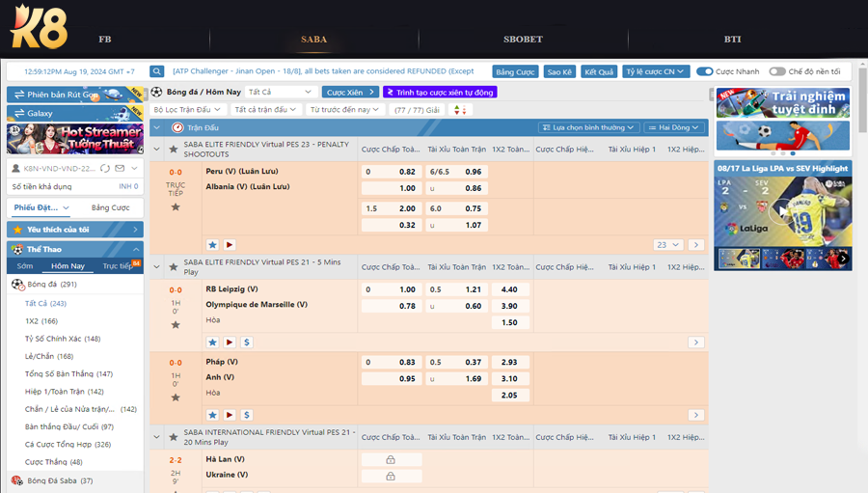This screenshot has height=493, width=868.
Task: Open Lựa chọn bình thường dropdown
Action: (x=589, y=127)
